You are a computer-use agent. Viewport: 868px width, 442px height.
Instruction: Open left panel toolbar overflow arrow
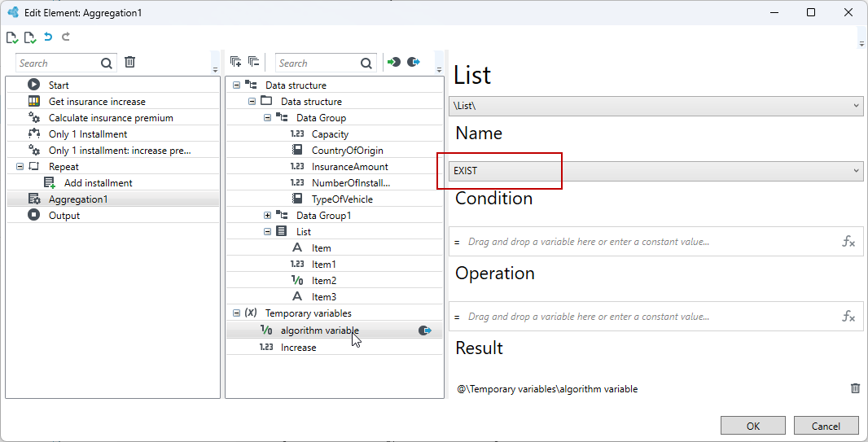click(215, 70)
